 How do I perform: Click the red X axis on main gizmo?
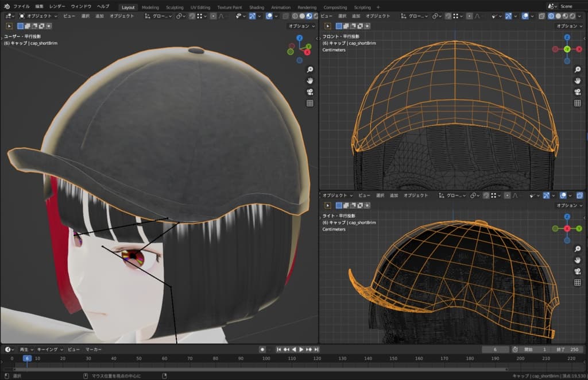[x=307, y=52]
